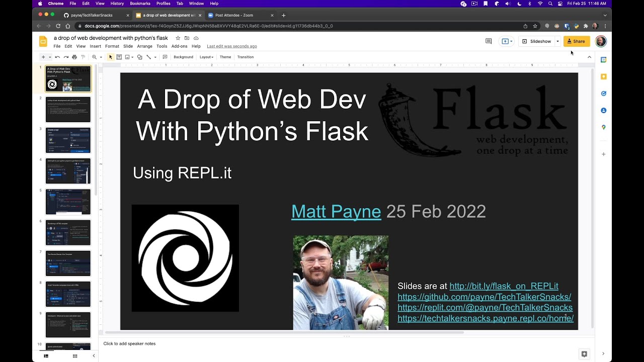Click the Background button
This screenshot has width=644, height=362.
coord(183,57)
